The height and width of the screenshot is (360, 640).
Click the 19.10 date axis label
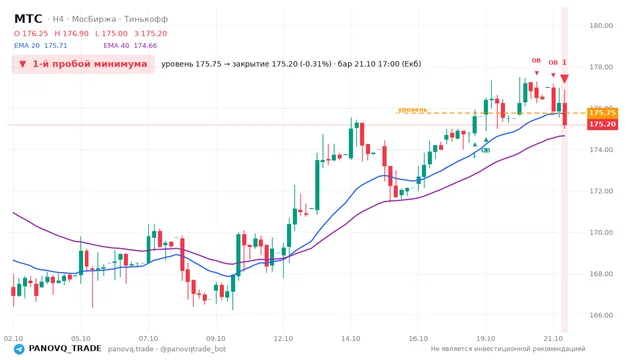pyautogui.click(x=486, y=339)
